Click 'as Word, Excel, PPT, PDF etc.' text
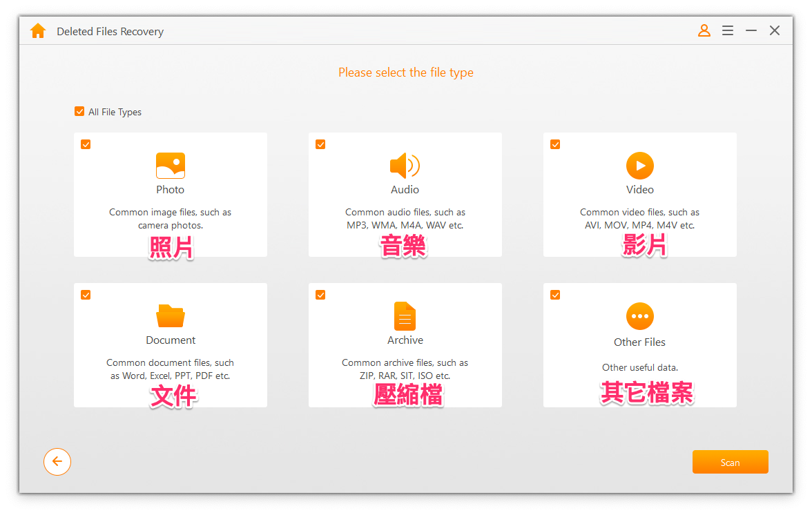Screen dimensions: 812x515 170,376
